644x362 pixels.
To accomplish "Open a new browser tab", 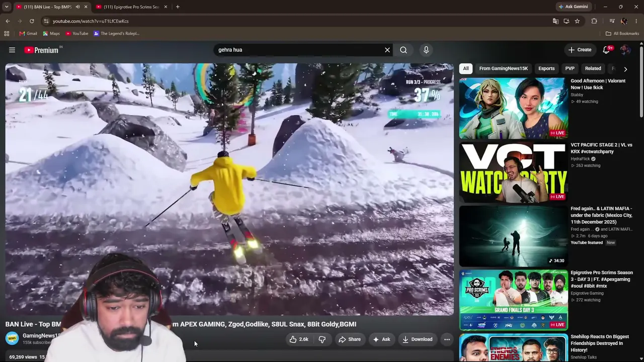I will tap(178, 7).
